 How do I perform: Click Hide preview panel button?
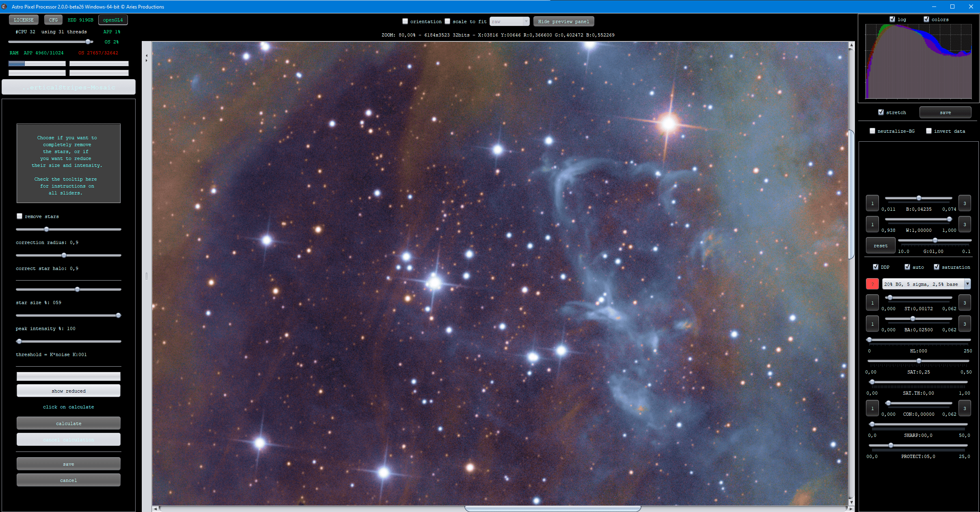pyautogui.click(x=563, y=22)
